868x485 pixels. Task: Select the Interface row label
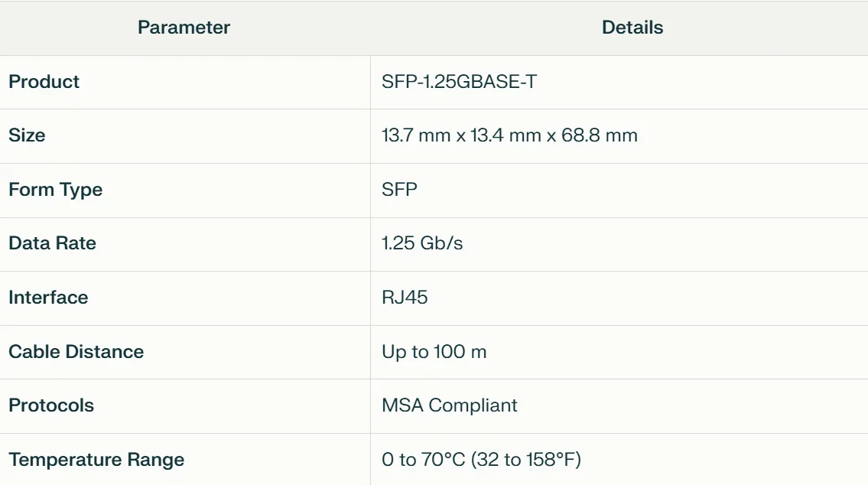point(48,298)
